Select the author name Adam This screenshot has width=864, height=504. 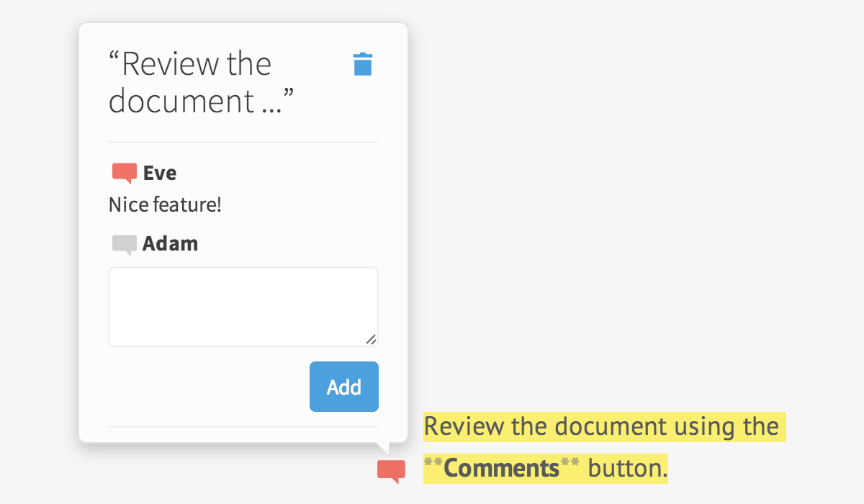[x=170, y=244]
